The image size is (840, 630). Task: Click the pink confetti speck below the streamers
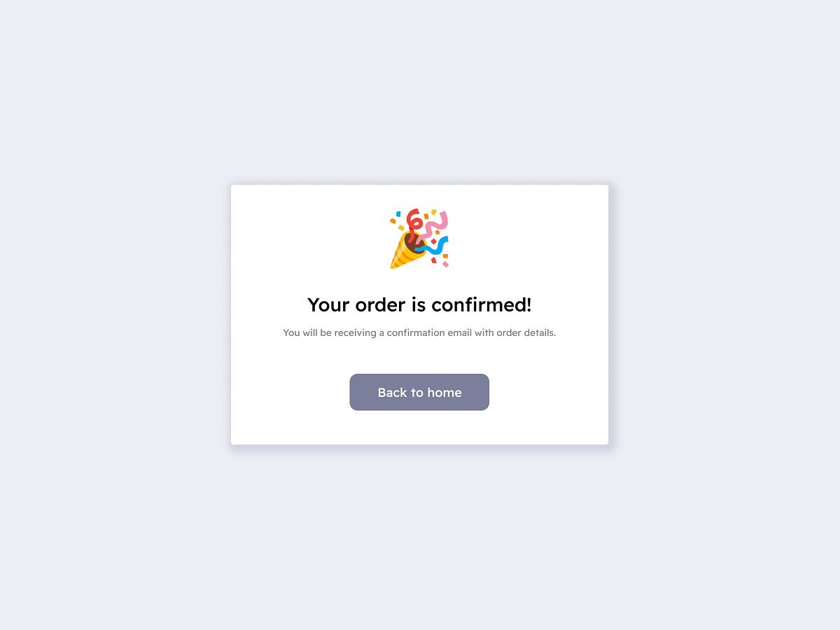click(445, 264)
